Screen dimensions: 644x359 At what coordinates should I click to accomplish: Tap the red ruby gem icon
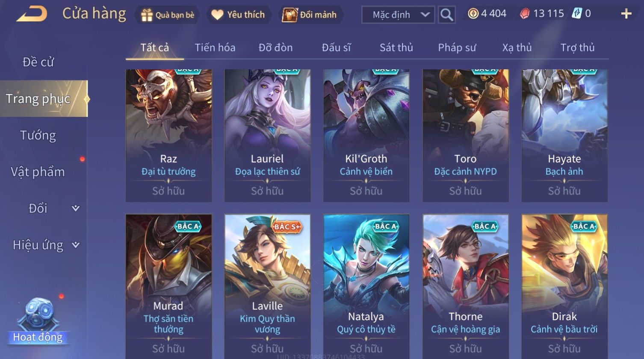tap(525, 14)
